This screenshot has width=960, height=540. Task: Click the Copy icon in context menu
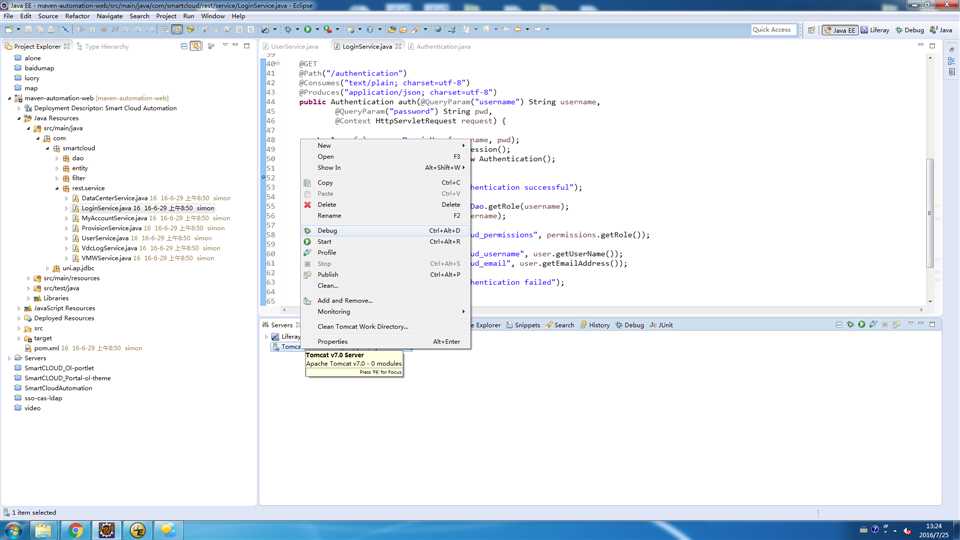coord(307,182)
